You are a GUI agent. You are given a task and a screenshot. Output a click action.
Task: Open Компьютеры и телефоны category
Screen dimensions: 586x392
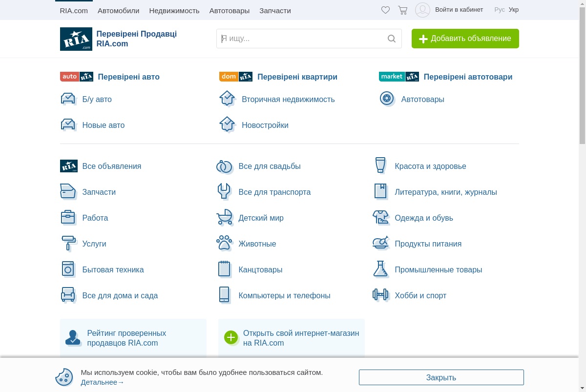(x=285, y=295)
